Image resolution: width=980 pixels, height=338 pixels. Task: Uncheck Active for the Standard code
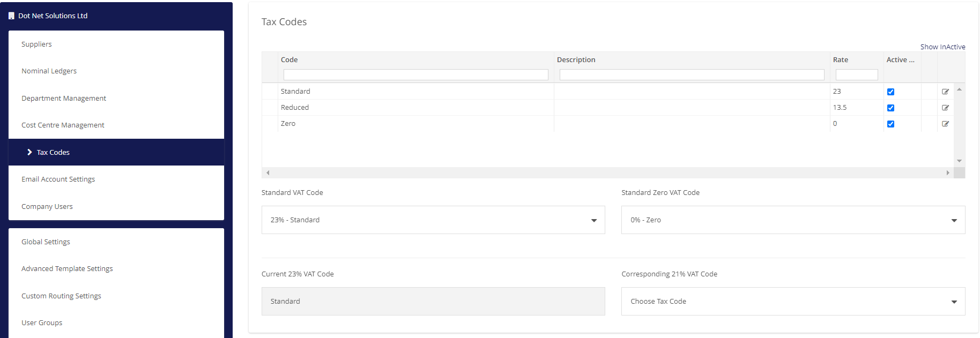tap(890, 92)
